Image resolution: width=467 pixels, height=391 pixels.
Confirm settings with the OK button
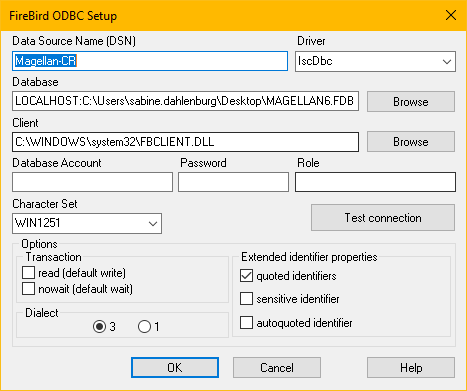(x=175, y=368)
